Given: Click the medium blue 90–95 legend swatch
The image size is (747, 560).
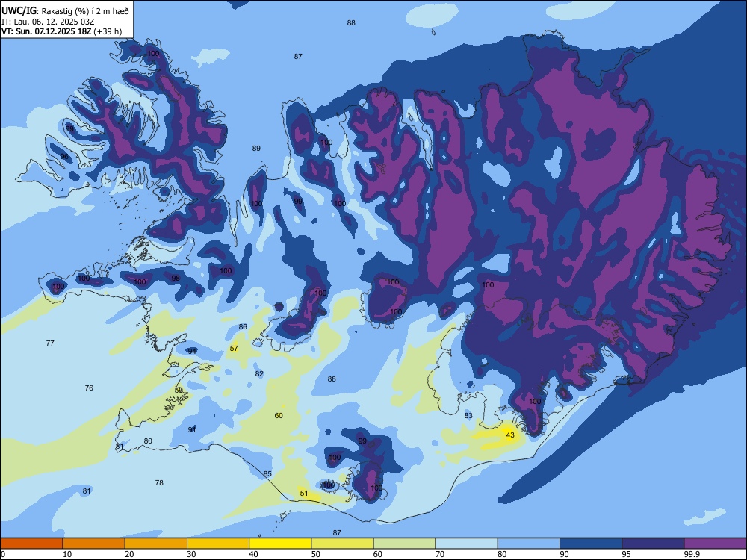Looking at the screenshot, I should tap(591, 544).
